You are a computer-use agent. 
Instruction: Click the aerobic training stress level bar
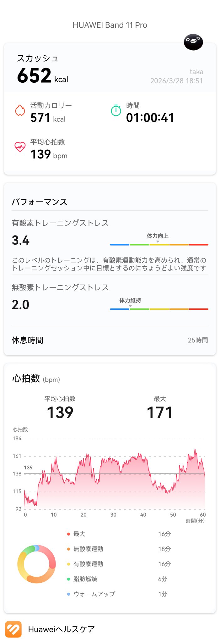159,245
